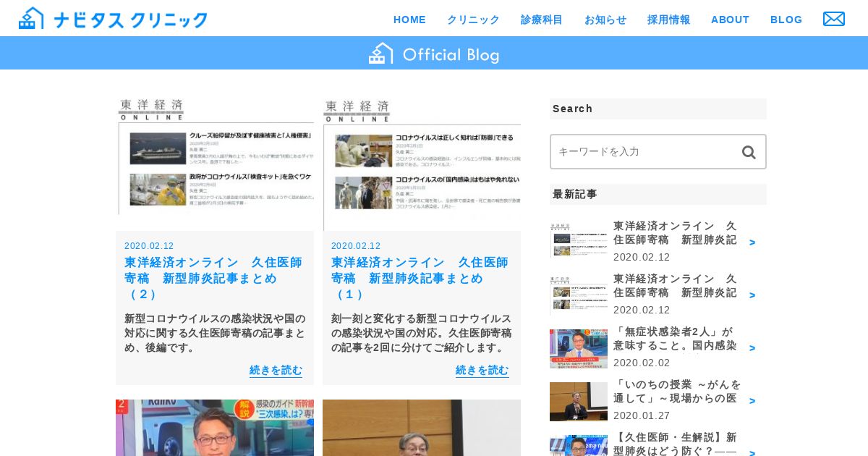Open article title 新型肺炎記事まとめ（１）
Viewport: 868px width, 456px height.
click(x=420, y=278)
